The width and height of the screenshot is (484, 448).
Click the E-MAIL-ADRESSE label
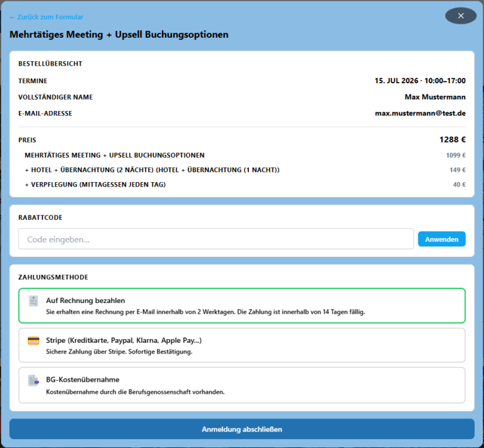(x=45, y=113)
